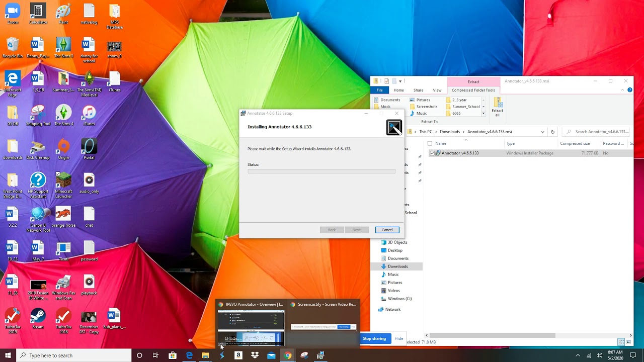
Task: Open the volume control in system tray
Action: pos(599,355)
